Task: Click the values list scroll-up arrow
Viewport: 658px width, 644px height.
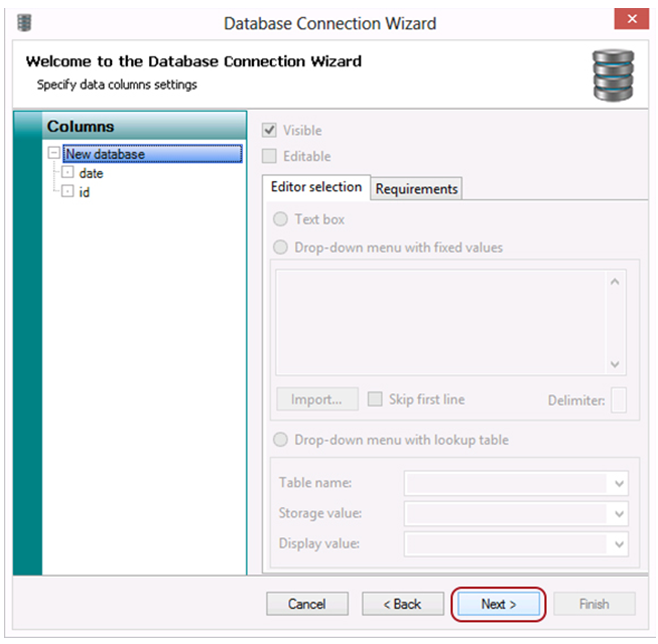Action: pyautogui.click(x=615, y=282)
